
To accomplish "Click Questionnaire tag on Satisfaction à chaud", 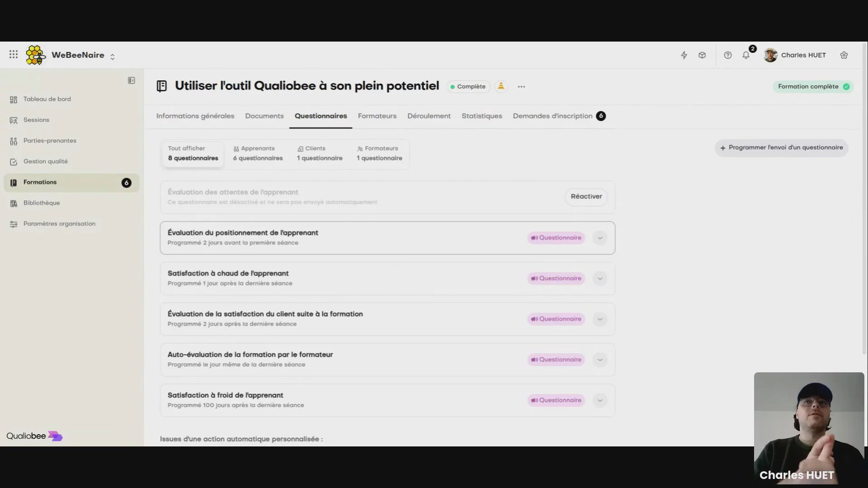I will (x=556, y=279).
